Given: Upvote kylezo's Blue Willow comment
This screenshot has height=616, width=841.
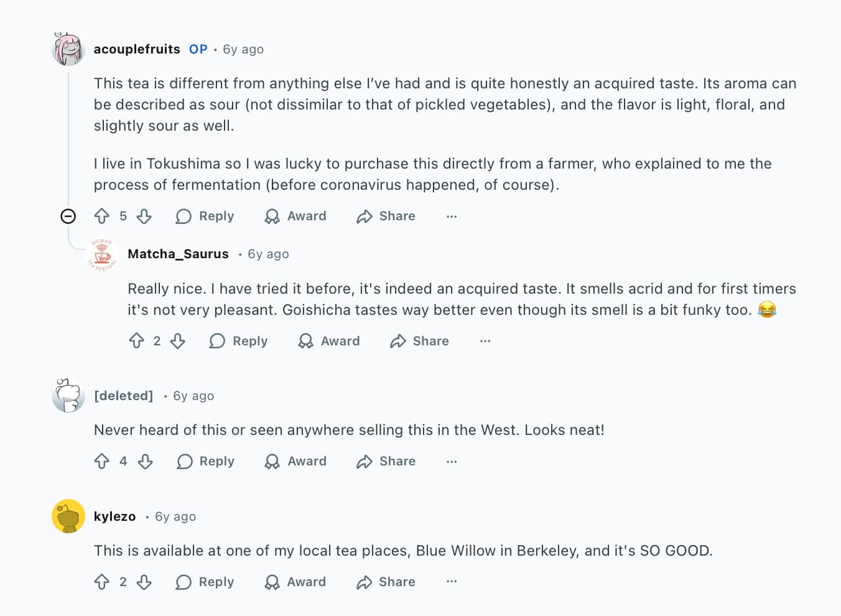Looking at the screenshot, I should click(x=102, y=582).
